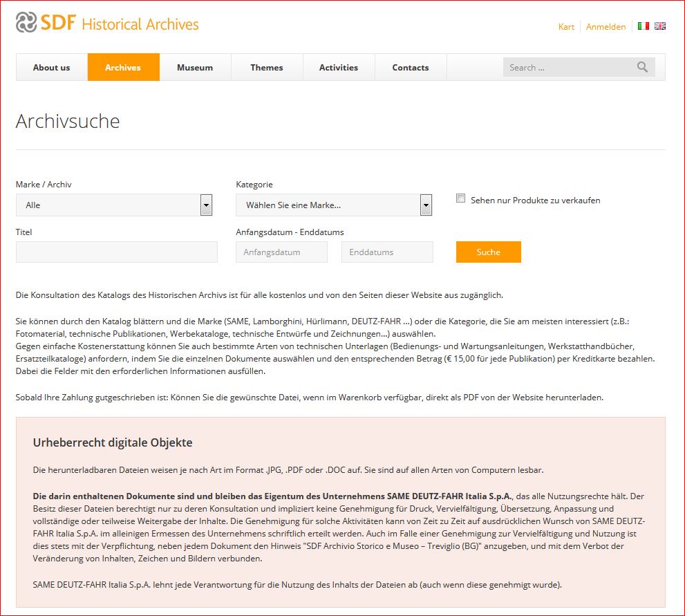The image size is (685, 616).
Task: Switch language with the UK flag
Action: point(659,26)
